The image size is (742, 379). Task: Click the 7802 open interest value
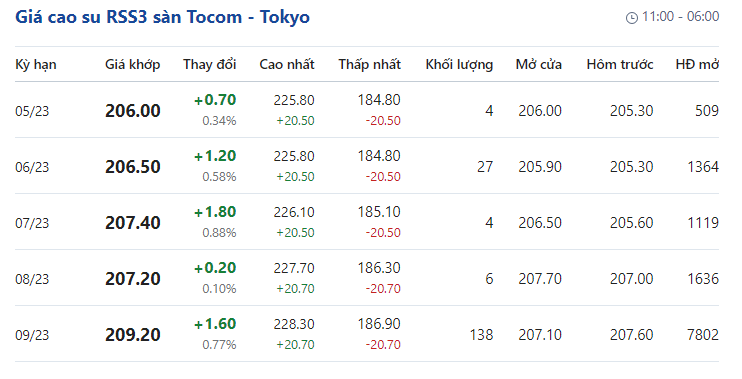703,335
